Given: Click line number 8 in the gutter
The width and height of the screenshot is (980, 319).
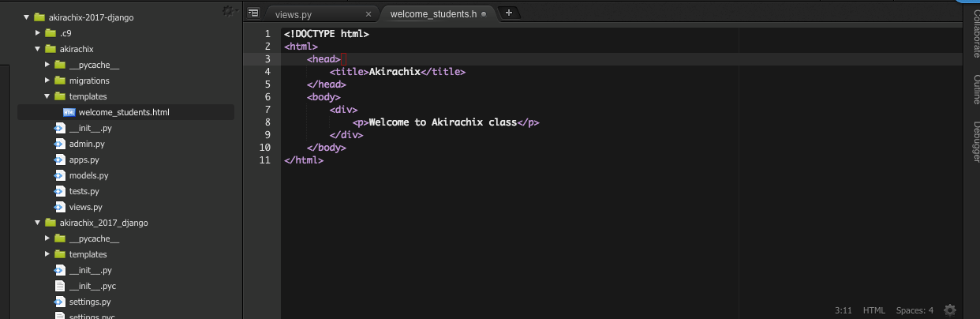Looking at the screenshot, I should tap(267, 122).
